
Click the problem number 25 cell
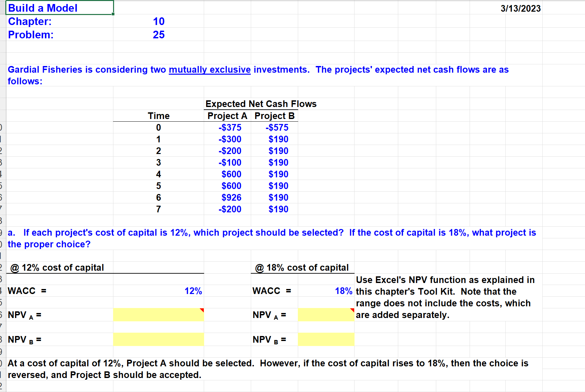tap(158, 35)
